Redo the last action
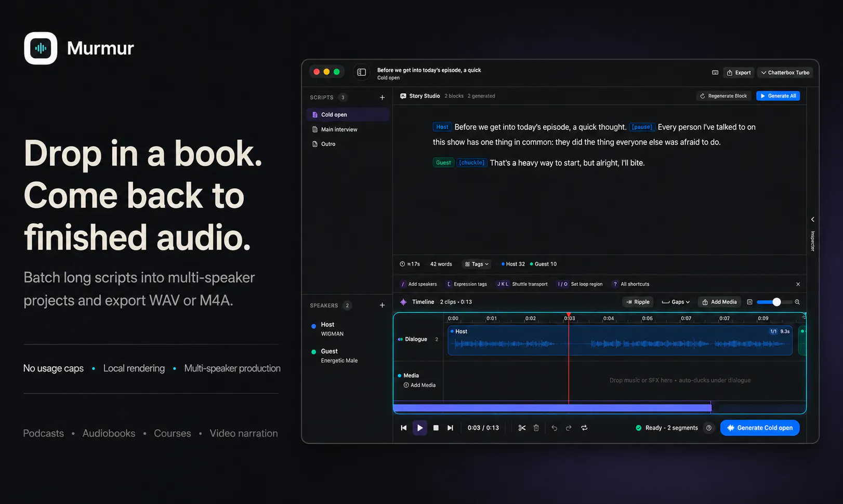This screenshot has height=504, width=843. coord(569,428)
